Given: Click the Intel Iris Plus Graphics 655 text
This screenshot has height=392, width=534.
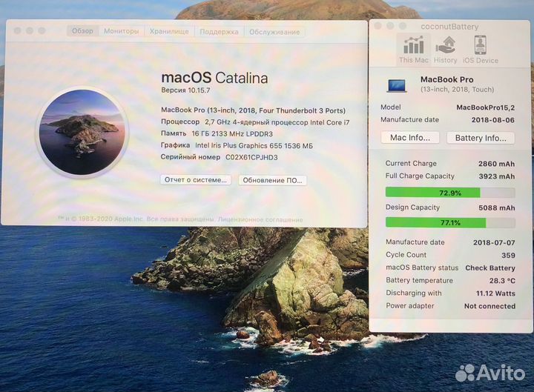Looking at the screenshot, I should (254, 146).
